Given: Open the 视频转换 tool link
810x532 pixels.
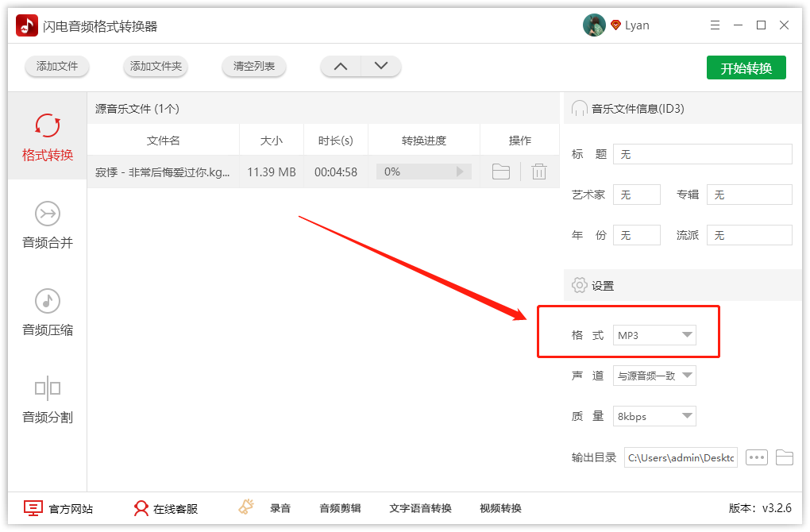Looking at the screenshot, I should (500, 508).
